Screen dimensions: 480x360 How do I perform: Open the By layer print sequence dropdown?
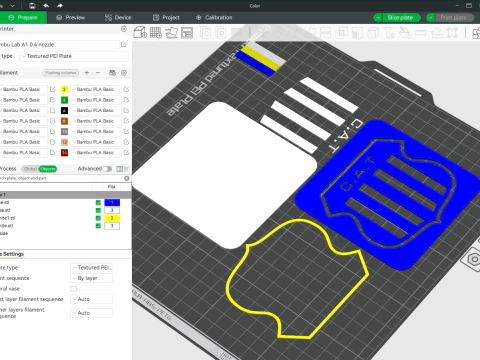tap(91, 278)
